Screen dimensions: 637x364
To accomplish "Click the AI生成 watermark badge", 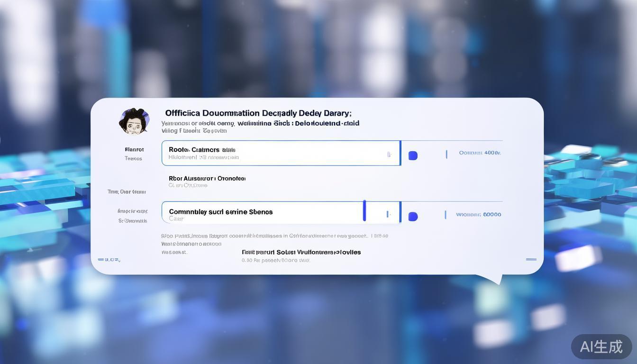I will [x=601, y=346].
